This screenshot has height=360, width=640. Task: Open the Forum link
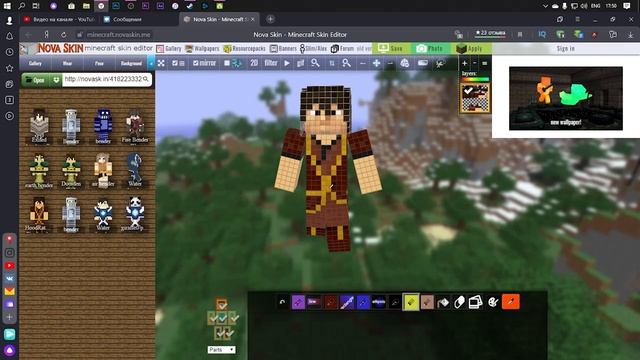342,49
